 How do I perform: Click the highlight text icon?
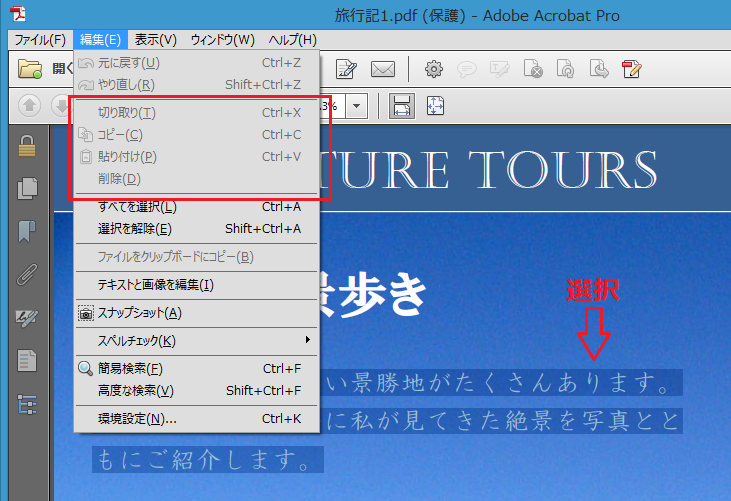click(x=499, y=69)
